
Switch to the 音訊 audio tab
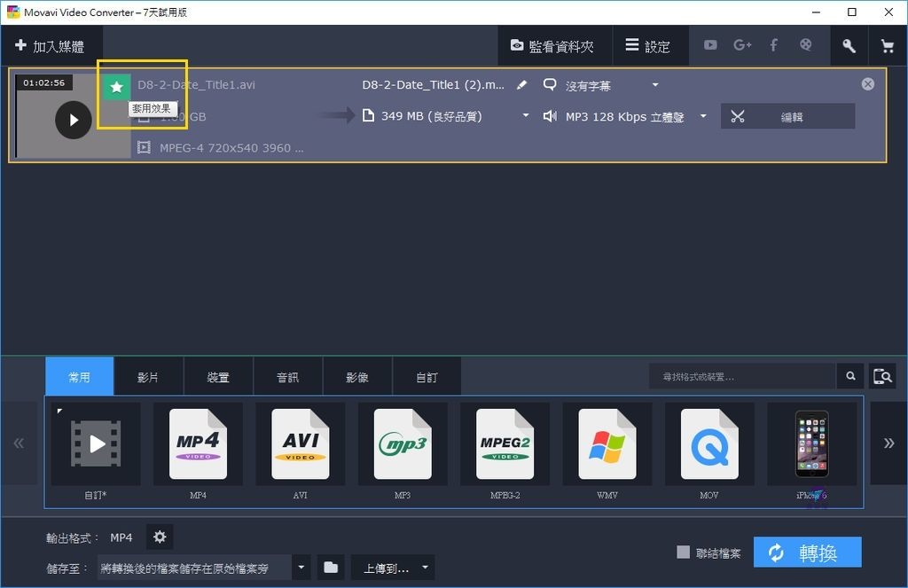coord(287,377)
